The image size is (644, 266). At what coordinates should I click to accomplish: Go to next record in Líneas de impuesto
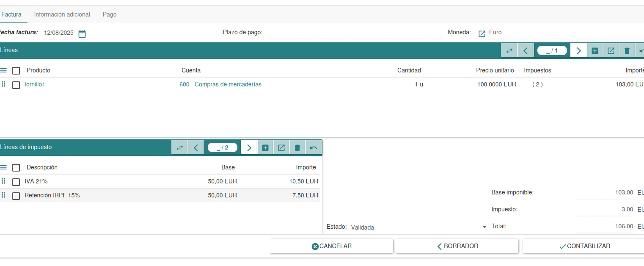[249, 148]
